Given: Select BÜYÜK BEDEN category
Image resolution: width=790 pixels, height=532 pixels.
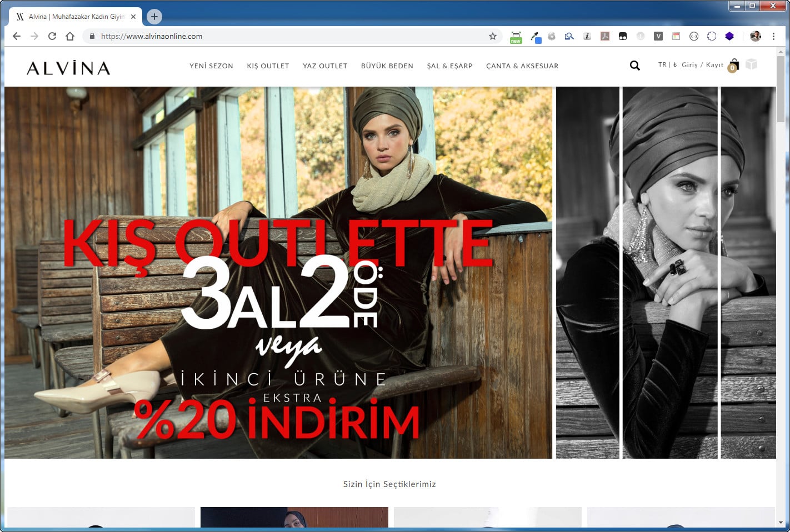Looking at the screenshot, I should (387, 66).
